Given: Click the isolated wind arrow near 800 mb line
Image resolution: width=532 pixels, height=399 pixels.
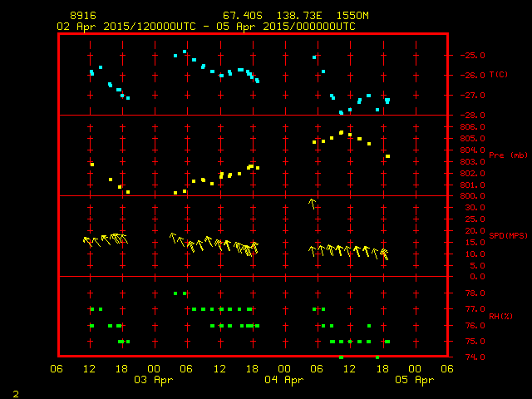Looking at the screenshot, I should pyautogui.click(x=313, y=203).
